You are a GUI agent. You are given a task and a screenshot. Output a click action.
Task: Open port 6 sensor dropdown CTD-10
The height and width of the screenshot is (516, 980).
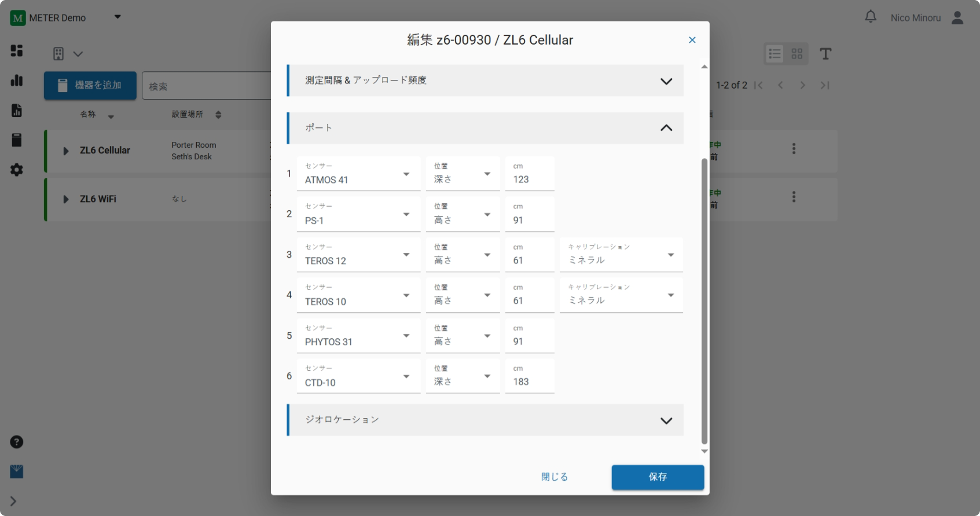pyautogui.click(x=358, y=376)
